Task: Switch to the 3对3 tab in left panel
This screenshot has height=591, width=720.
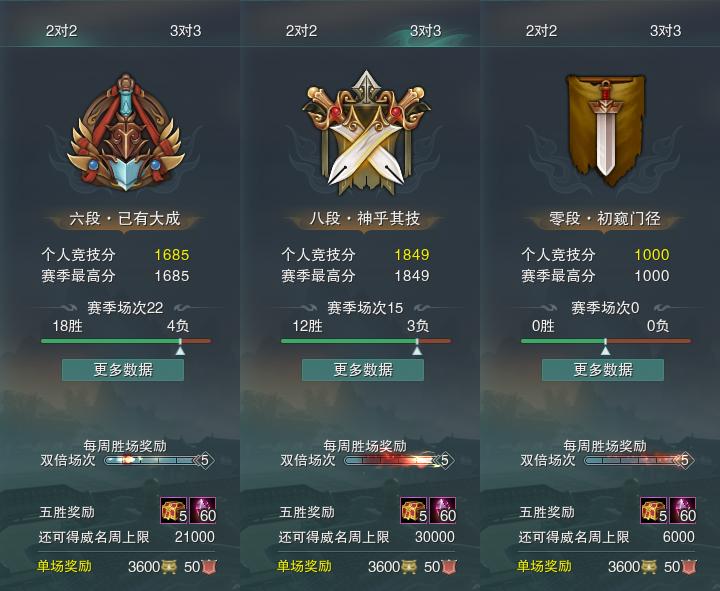Action: [186, 31]
